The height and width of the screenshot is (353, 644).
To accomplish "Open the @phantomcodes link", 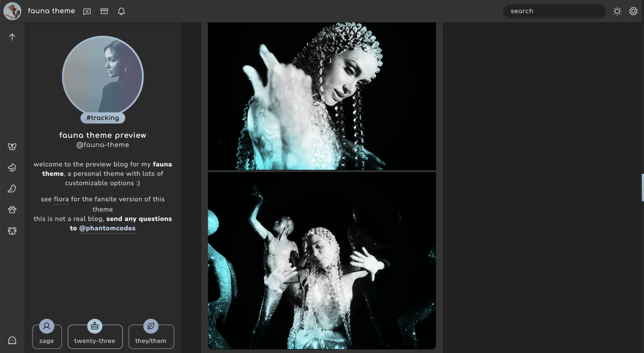I will tap(107, 228).
